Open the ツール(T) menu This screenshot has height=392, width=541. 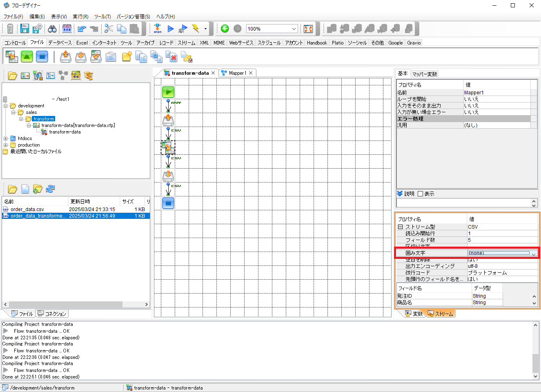(x=102, y=17)
